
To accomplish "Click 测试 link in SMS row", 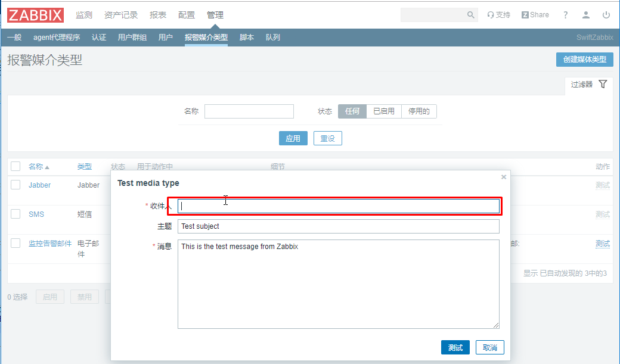I will coord(603,214).
